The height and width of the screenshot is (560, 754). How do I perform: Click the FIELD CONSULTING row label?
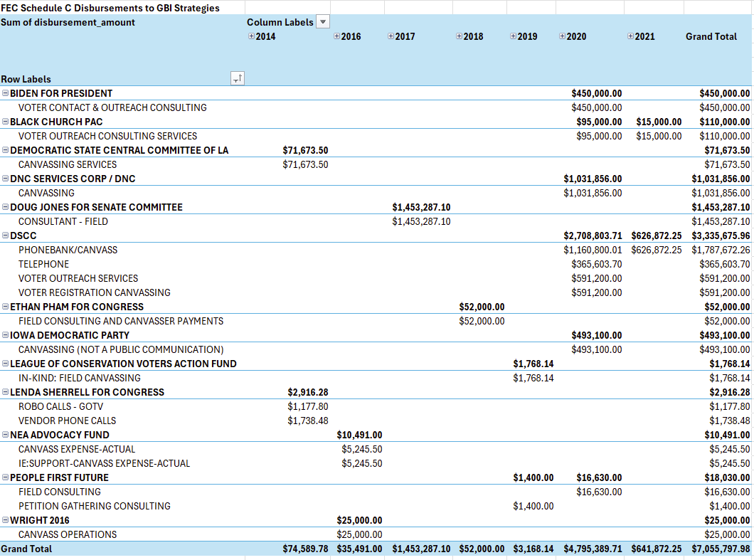point(60,492)
